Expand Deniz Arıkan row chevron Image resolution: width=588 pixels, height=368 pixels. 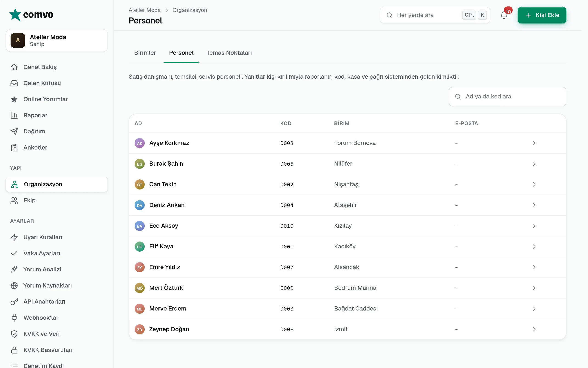click(534, 205)
